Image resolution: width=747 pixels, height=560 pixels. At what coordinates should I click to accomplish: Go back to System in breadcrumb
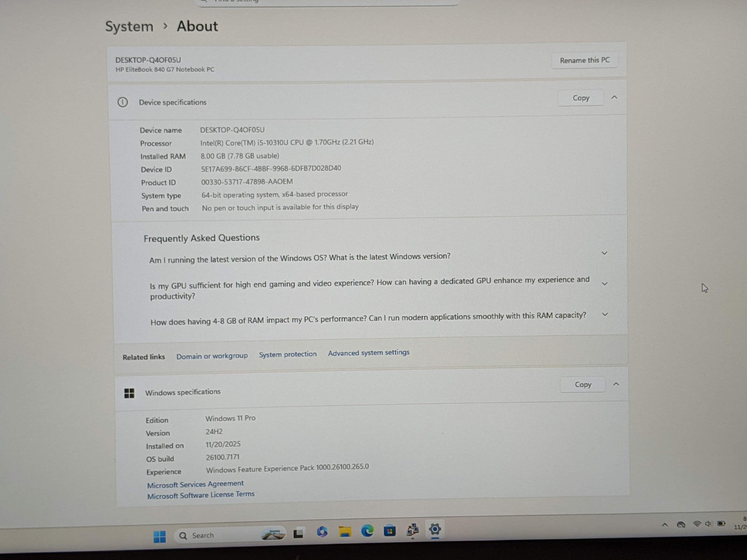coord(129,27)
